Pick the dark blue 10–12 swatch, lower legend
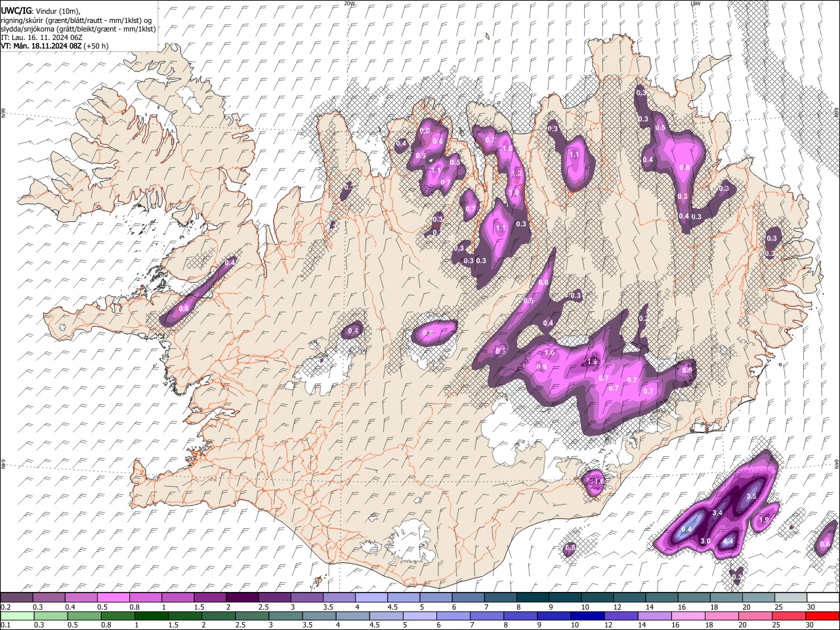Viewport: 840px width, 630px height. [587, 616]
